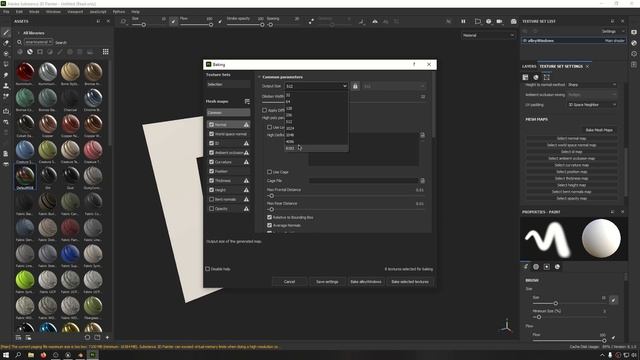
Task: Open the shader settings icon on right sidebar
Action: tap(633, 43)
